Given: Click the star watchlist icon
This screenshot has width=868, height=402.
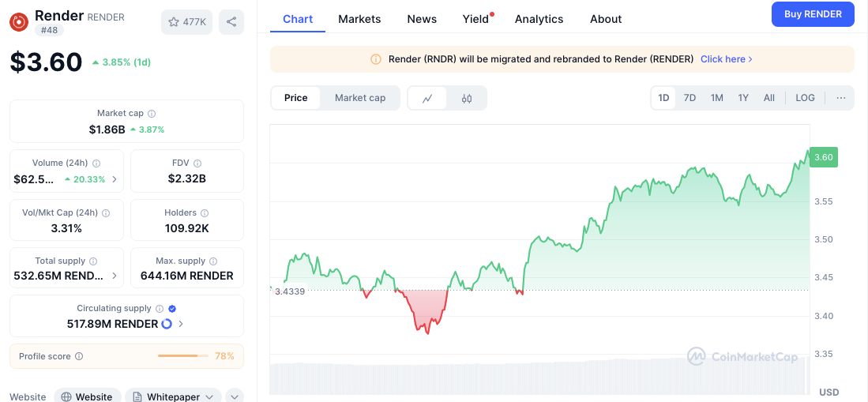Looking at the screenshot, I should [174, 22].
